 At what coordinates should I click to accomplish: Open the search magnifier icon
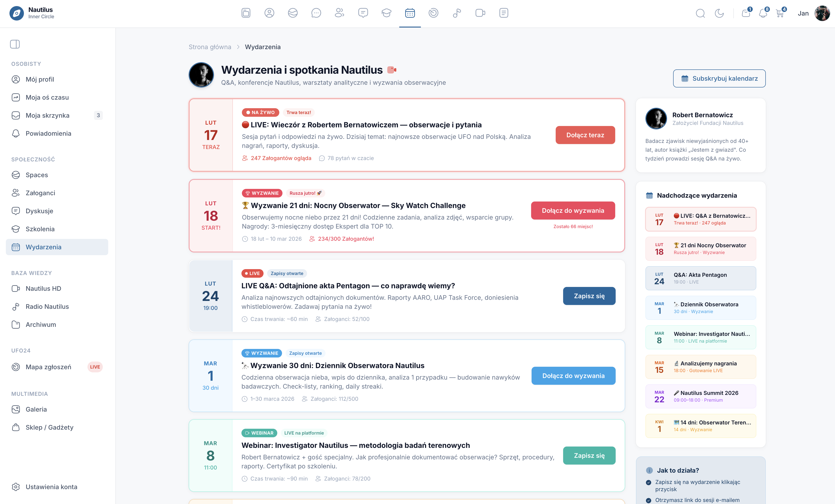point(700,13)
